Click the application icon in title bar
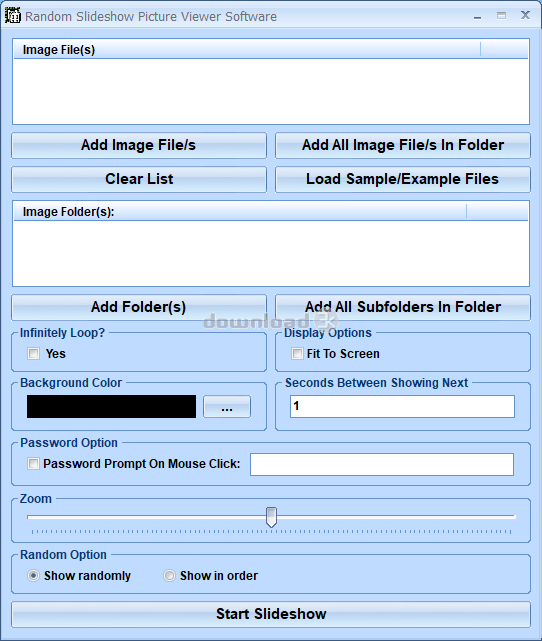This screenshot has width=542, height=641. click(13, 16)
